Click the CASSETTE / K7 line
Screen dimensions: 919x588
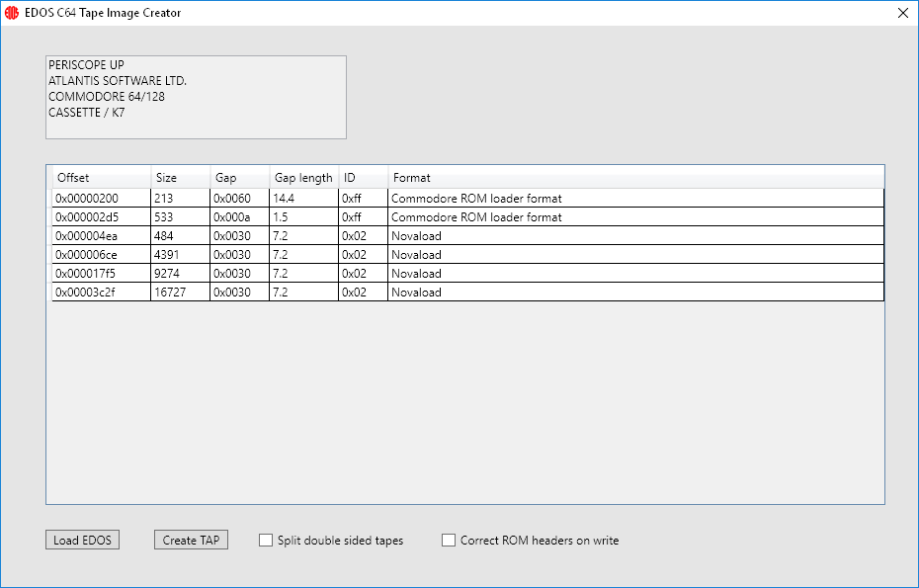[x=87, y=112]
